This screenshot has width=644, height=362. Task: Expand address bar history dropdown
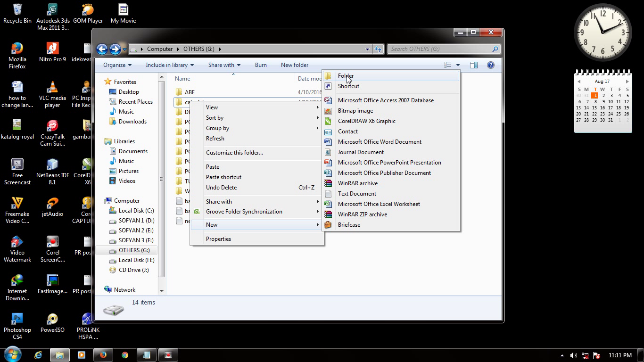(367, 49)
